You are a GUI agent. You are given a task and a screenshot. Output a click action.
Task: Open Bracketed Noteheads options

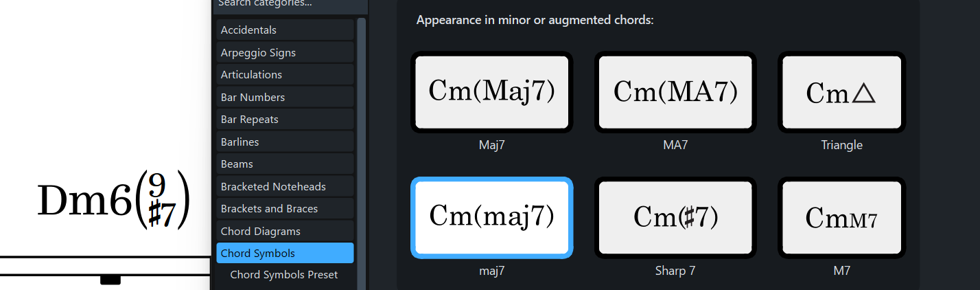pos(285,187)
